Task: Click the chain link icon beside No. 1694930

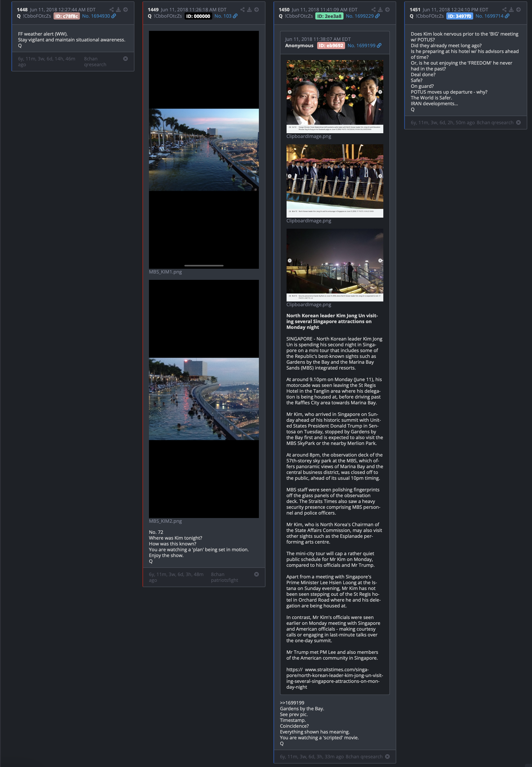Action: pos(114,16)
